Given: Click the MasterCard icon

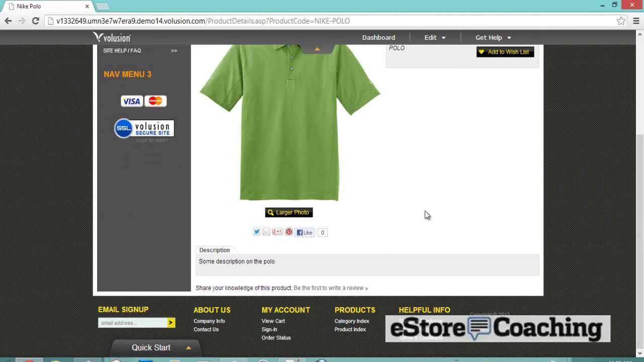Looking at the screenshot, I should click(155, 101).
